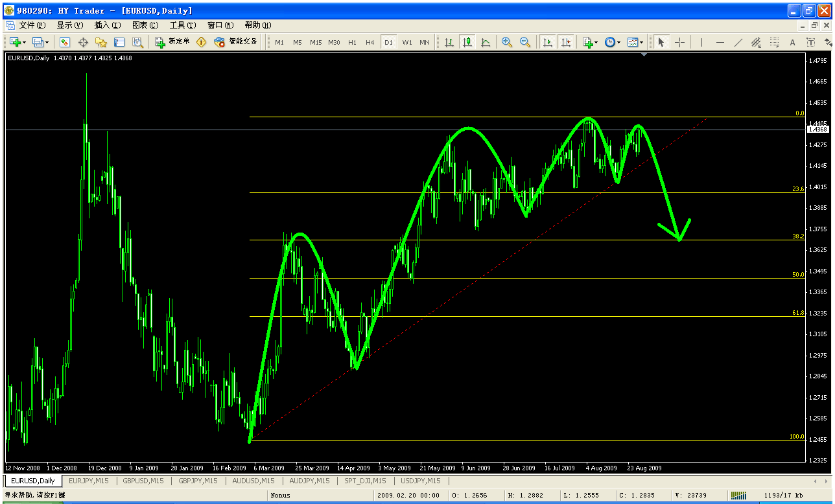Select the H4 timeframe
The width and height of the screenshot is (835, 504).
(370, 42)
